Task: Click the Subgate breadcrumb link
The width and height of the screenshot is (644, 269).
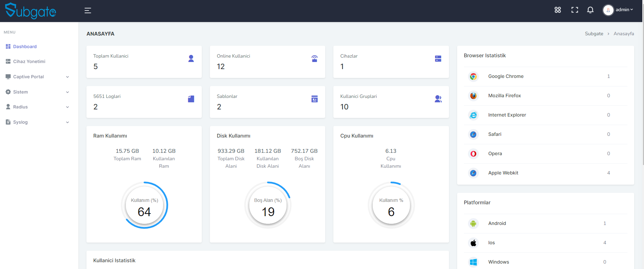Action: pos(594,34)
